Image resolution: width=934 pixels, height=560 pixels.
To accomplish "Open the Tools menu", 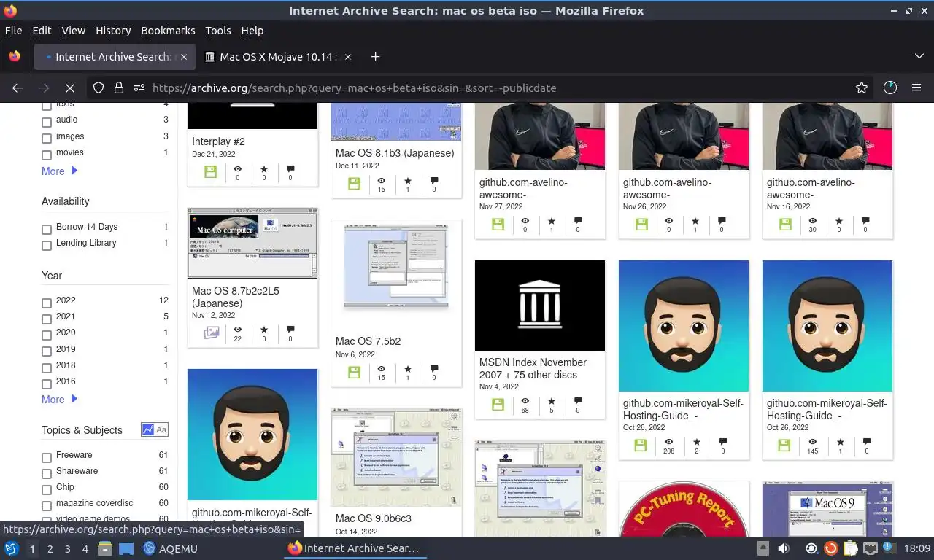I will pos(217,31).
